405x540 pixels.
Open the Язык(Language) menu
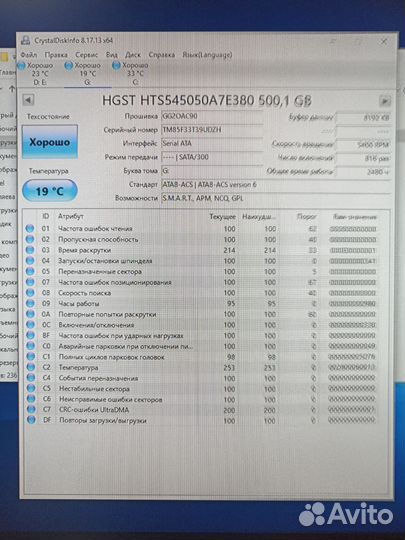207,55
